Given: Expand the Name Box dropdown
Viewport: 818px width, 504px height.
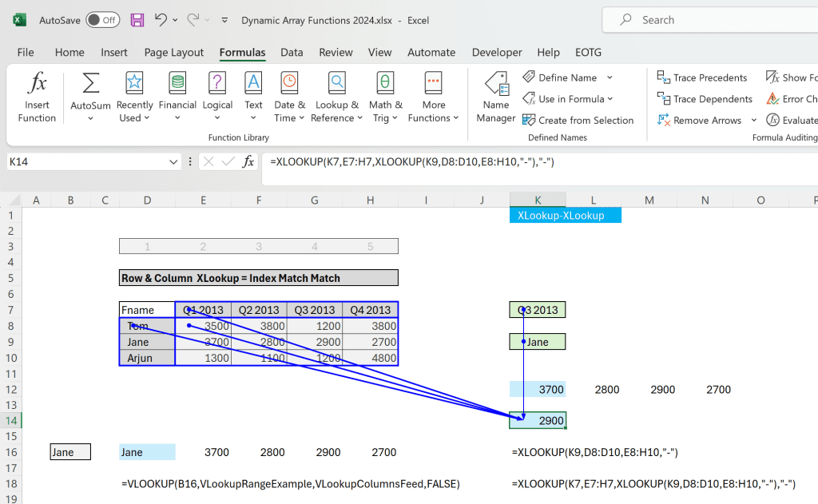Looking at the screenshot, I should pos(174,162).
